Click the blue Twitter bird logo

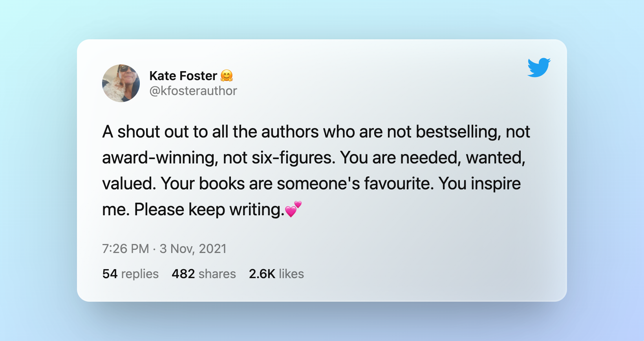539,67
